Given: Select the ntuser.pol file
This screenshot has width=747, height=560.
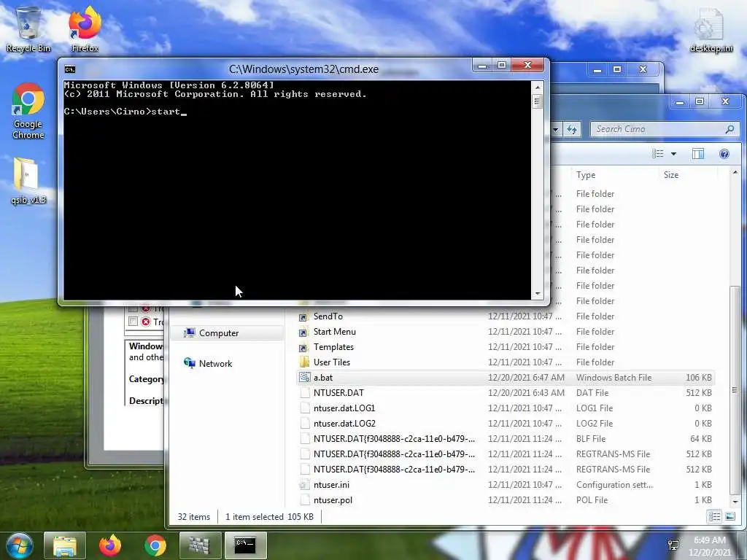Looking at the screenshot, I should coord(505,500).
